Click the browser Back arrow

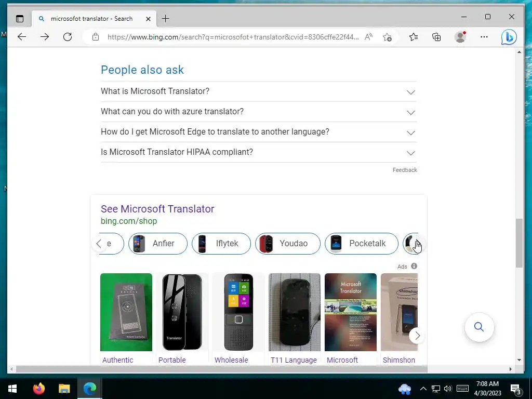point(22,37)
